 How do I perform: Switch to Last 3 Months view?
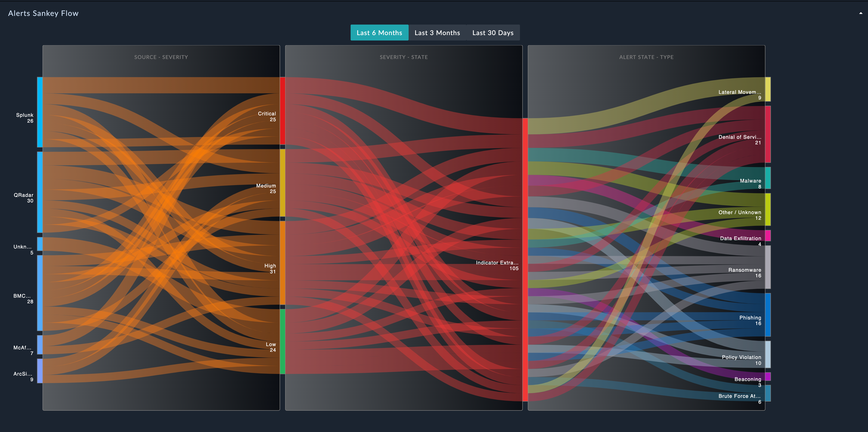437,33
